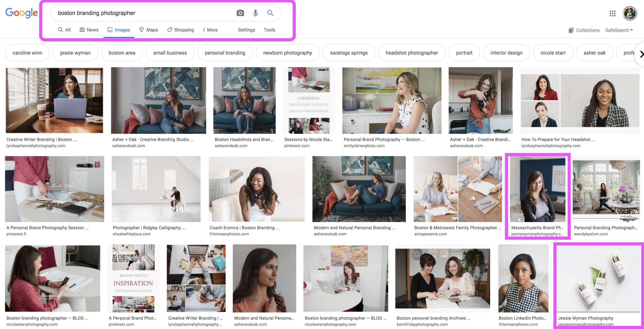Select the 'jessie wyman' filter chip

pyautogui.click(x=75, y=53)
